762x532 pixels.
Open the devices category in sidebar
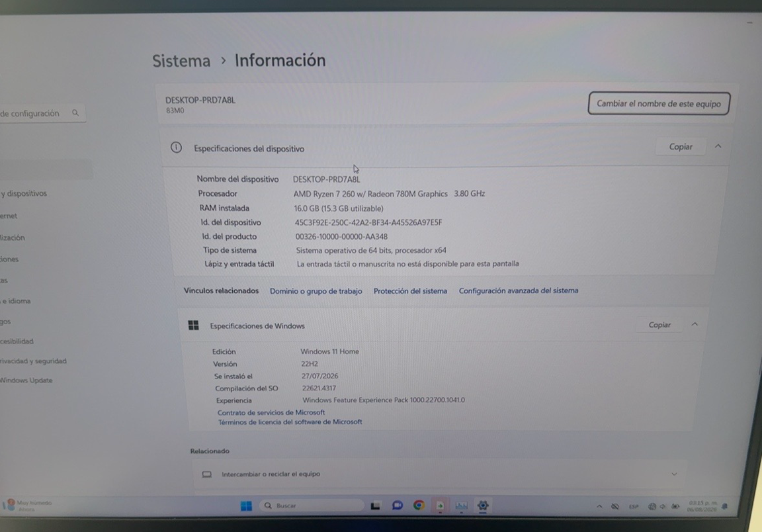pyautogui.click(x=24, y=193)
